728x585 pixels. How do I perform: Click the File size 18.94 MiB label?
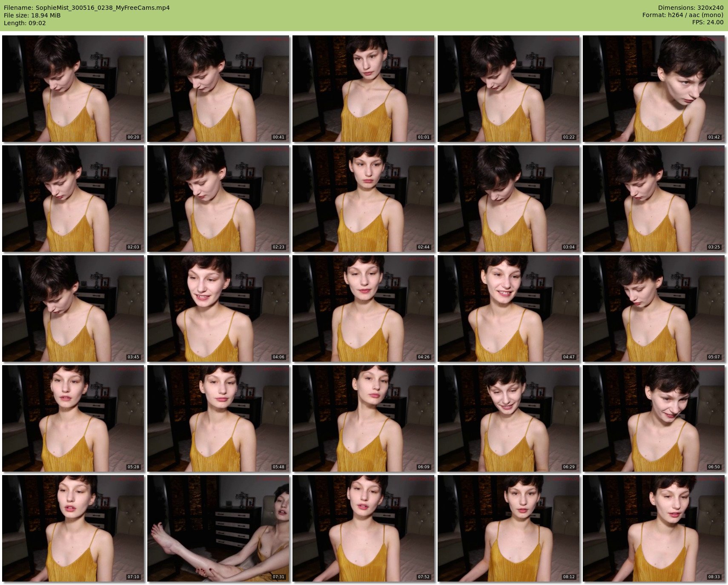pos(32,15)
